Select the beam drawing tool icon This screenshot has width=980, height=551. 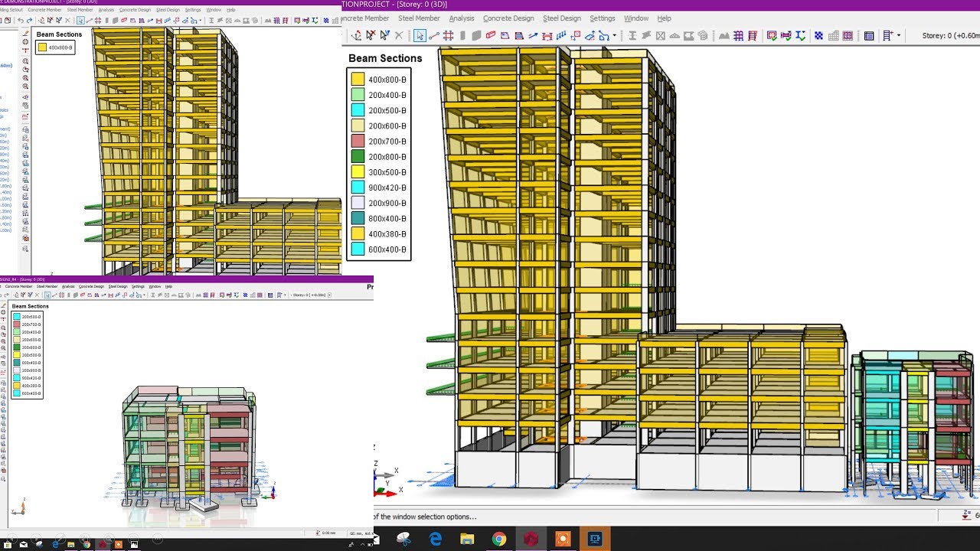(491, 36)
